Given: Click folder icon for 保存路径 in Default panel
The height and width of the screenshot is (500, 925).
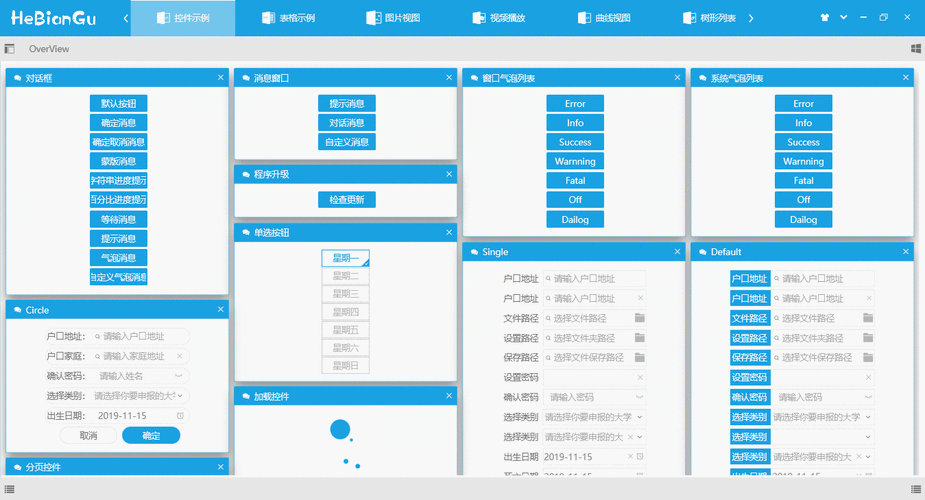Looking at the screenshot, I should coord(868,357).
